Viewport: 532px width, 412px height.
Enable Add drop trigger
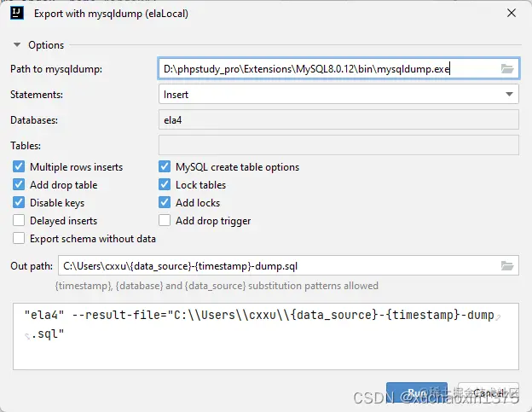coord(165,221)
